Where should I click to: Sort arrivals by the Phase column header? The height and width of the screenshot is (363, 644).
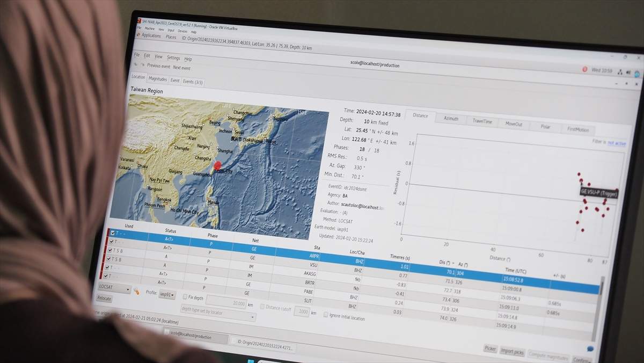pyautogui.click(x=213, y=235)
